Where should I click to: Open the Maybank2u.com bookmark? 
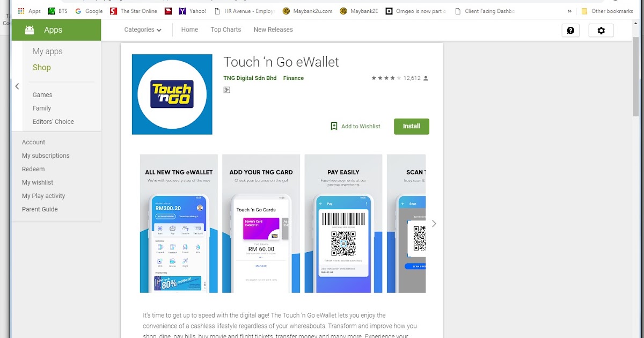click(x=307, y=11)
